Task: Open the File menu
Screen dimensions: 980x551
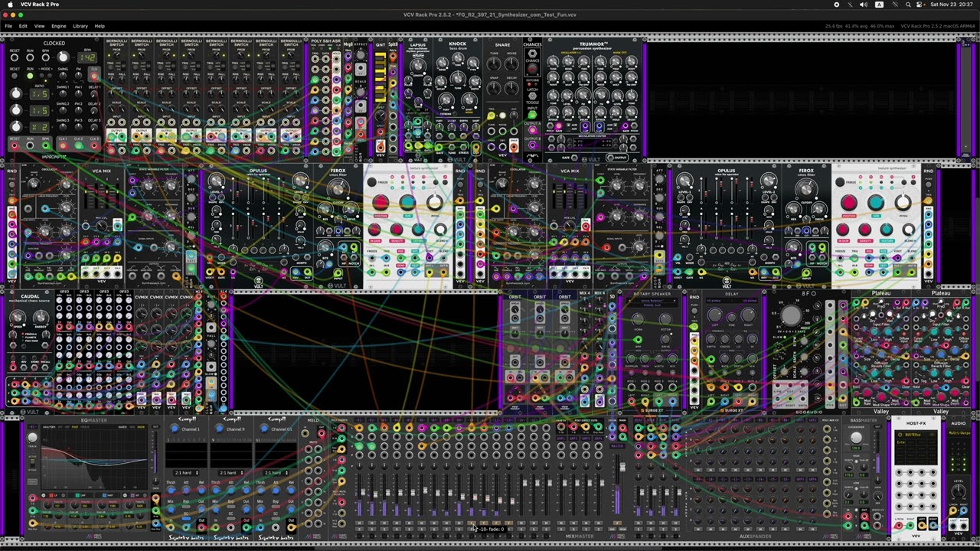Action: pos(8,26)
